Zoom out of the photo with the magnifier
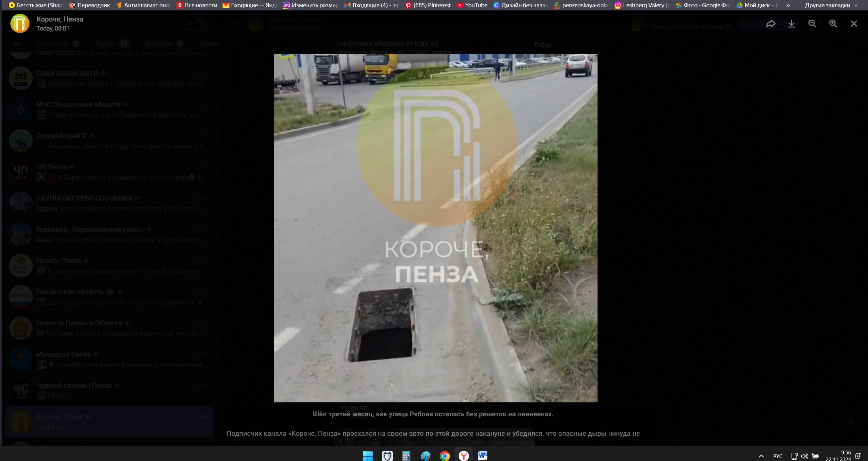Image resolution: width=868 pixels, height=461 pixels. coord(813,23)
